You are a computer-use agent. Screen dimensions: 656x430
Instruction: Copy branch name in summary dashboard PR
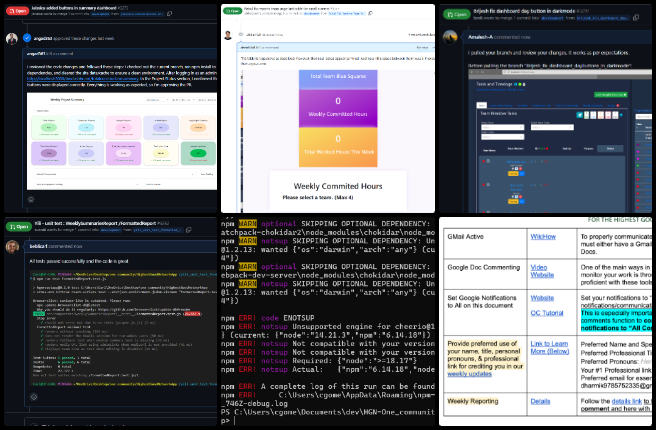pos(169,14)
